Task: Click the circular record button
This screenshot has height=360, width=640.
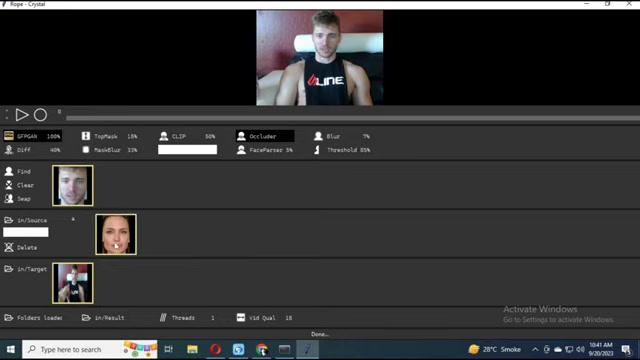Action: coord(40,115)
